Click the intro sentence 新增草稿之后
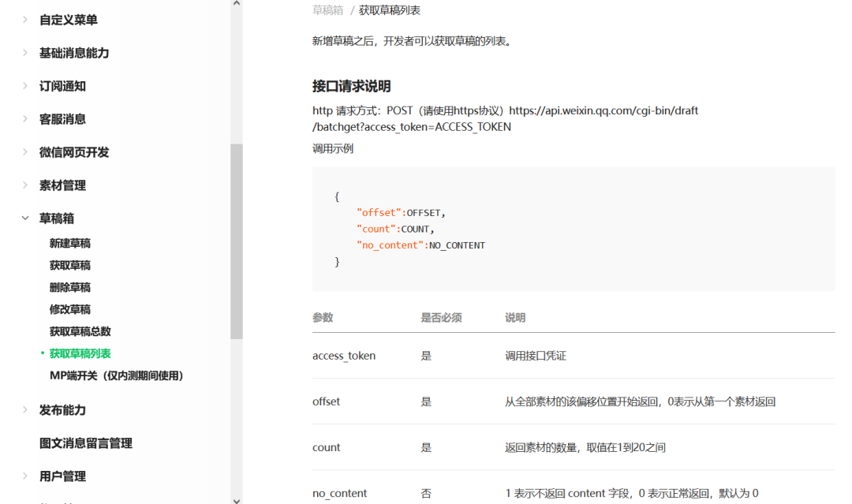The width and height of the screenshot is (852, 504). point(413,41)
